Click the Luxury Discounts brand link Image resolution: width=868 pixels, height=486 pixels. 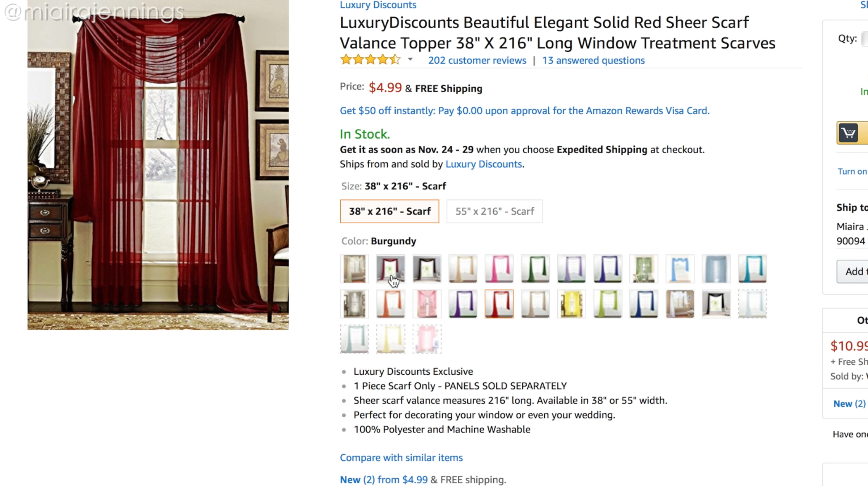click(x=378, y=5)
